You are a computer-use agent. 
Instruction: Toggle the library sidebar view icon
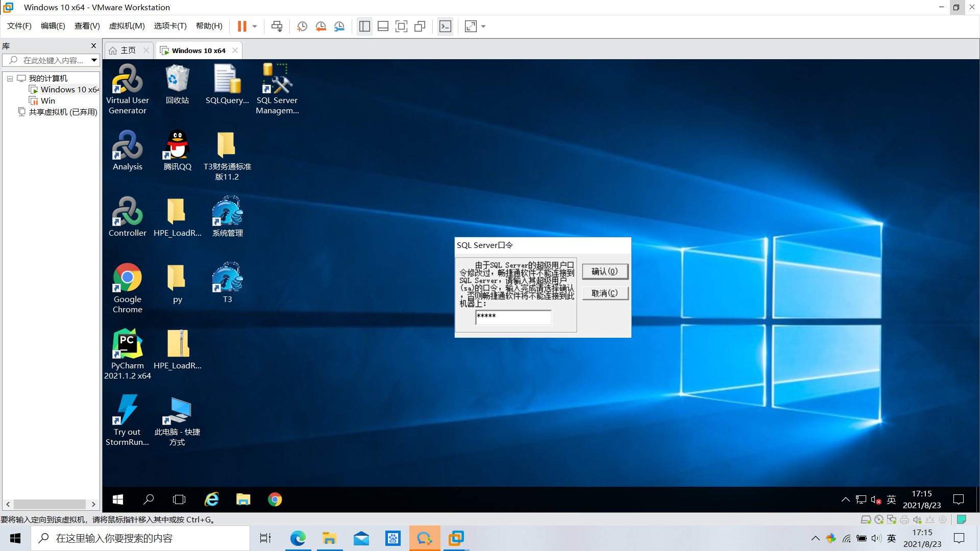coord(364,26)
